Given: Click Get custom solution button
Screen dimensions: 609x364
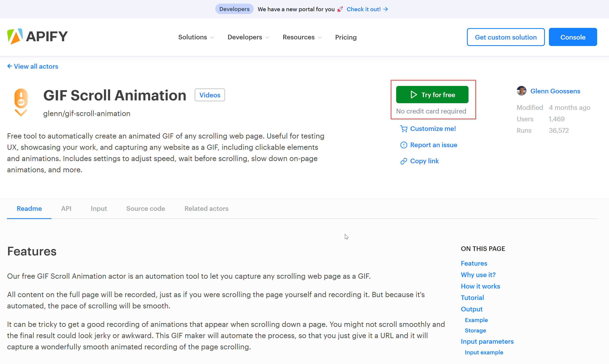Looking at the screenshot, I should (x=506, y=37).
